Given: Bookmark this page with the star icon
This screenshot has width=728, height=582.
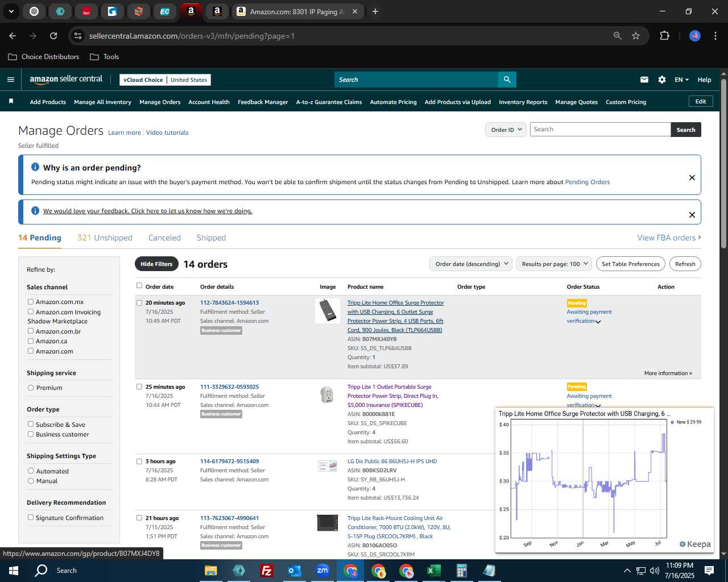Looking at the screenshot, I should click(636, 36).
